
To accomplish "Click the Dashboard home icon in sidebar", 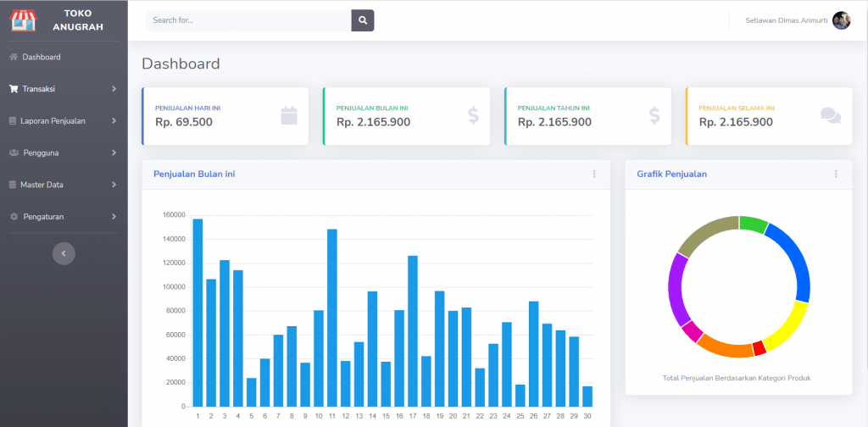I will click(x=14, y=57).
